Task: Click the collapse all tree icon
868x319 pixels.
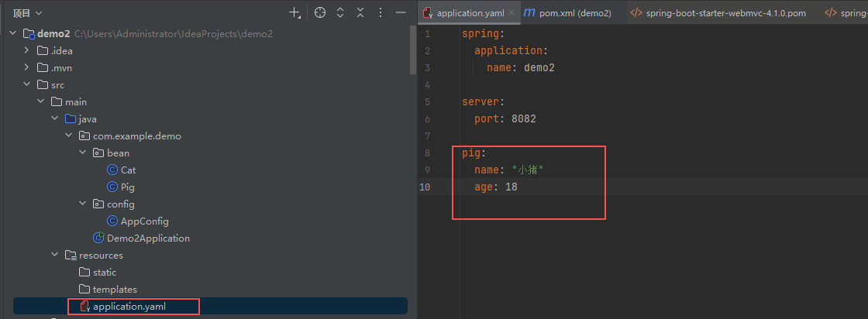Action: point(360,12)
